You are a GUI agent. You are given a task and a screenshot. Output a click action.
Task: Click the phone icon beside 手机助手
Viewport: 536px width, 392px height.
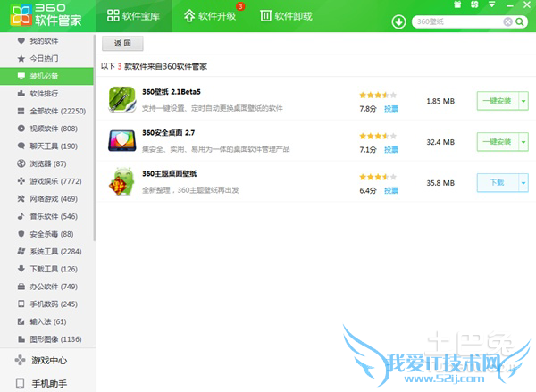(21, 383)
